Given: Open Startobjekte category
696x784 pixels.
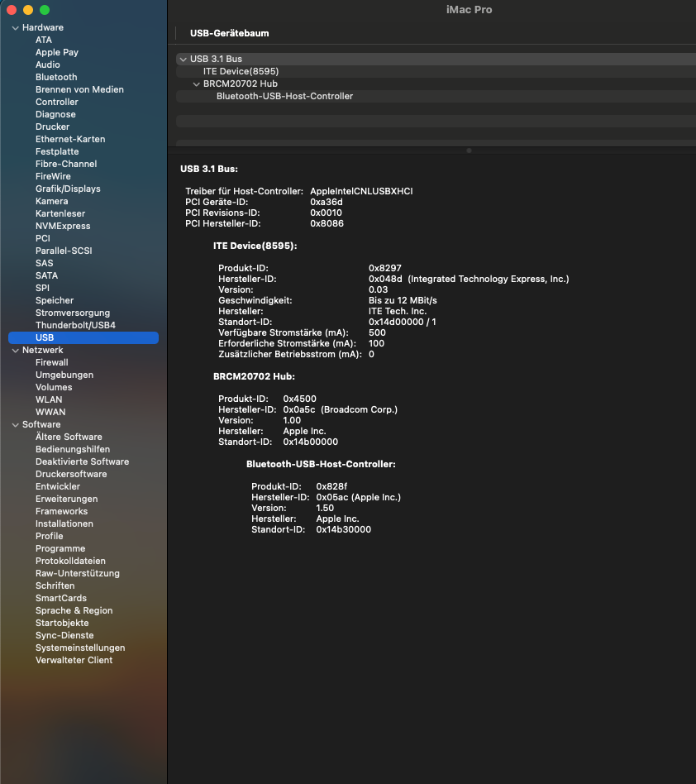Looking at the screenshot, I should pos(62,623).
